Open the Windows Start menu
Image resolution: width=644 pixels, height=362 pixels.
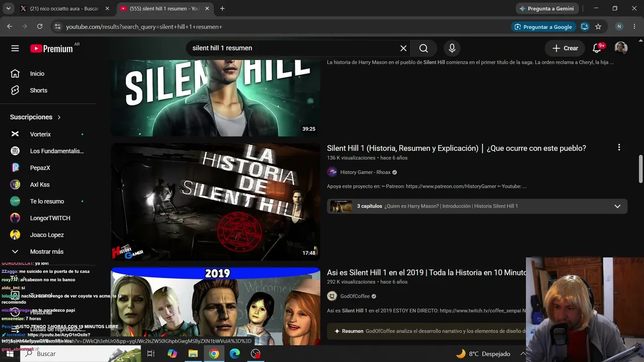pyautogui.click(x=10, y=353)
